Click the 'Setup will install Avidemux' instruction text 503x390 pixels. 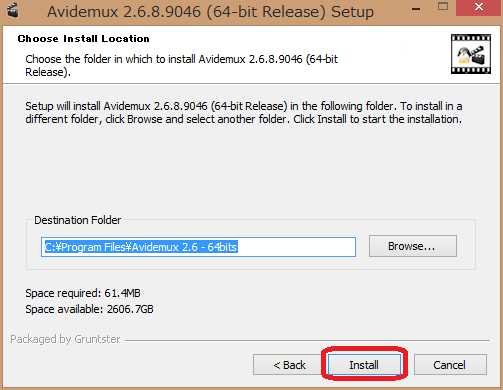[x=244, y=113]
